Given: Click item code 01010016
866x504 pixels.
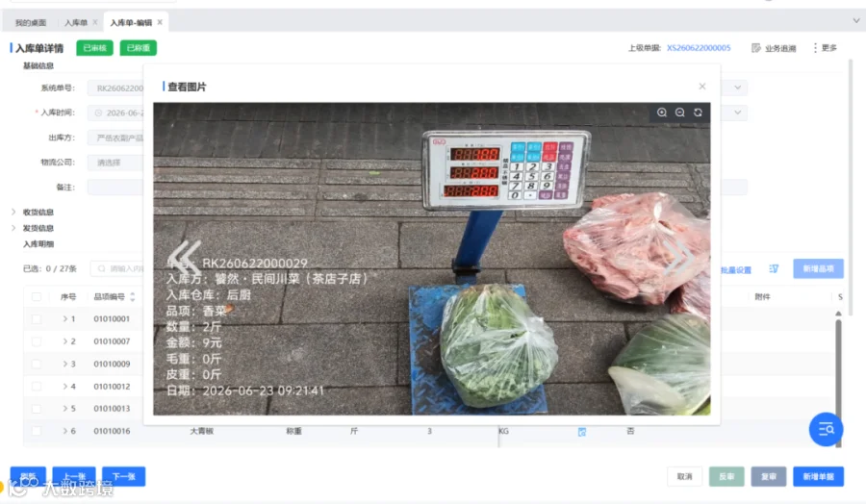Looking at the screenshot, I should click(112, 431).
